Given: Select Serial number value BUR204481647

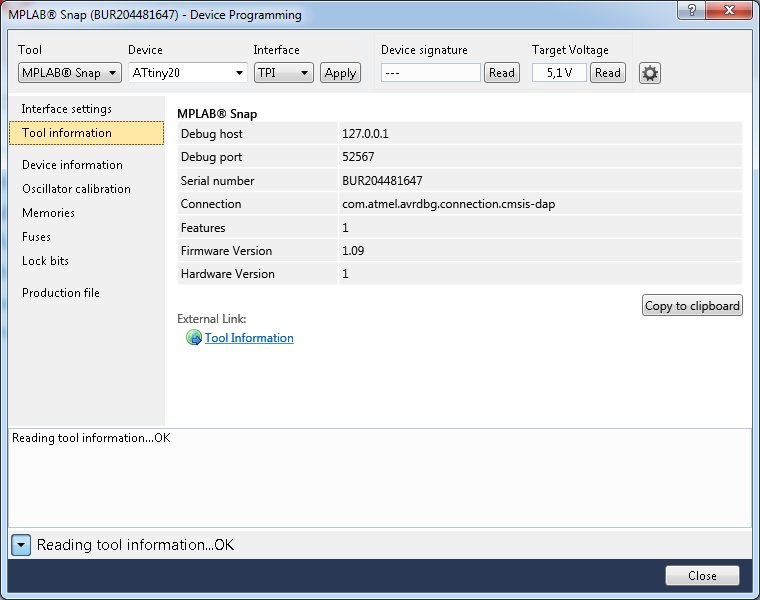Looking at the screenshot, I should pyautogui.click(x=382, y=181).
